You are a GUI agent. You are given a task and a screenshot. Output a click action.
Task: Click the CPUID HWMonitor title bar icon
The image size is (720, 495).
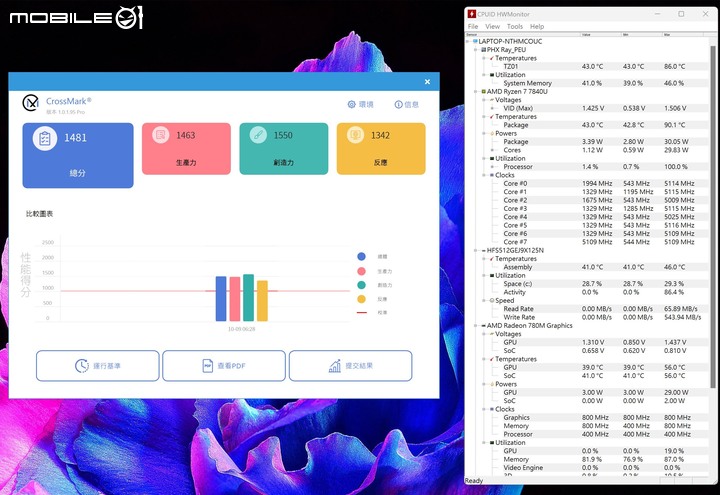(x=472, y=14)
